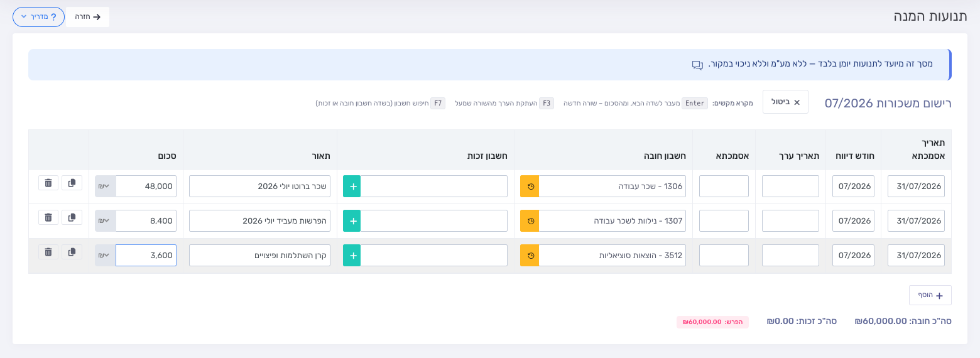
Task: Duplicate the שכר ברוטו יולי 2026 row
Action: click(72, 183)
